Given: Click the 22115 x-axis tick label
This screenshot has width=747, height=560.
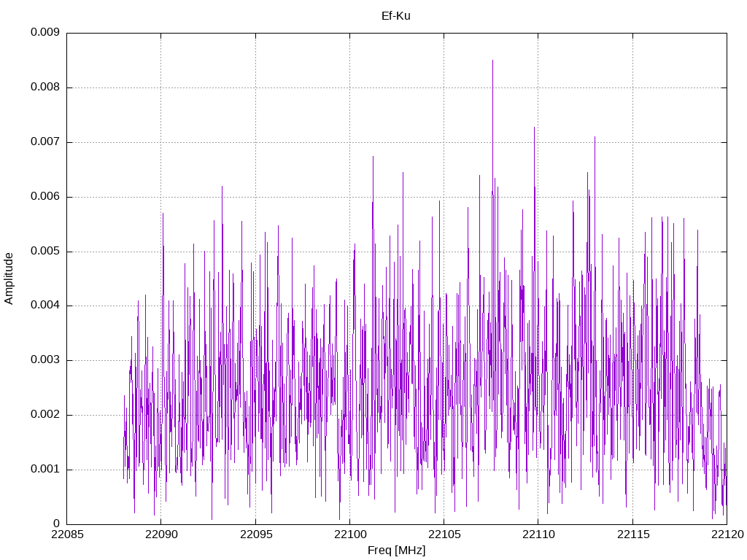Looking at the screenshot, I should point(633,534).
